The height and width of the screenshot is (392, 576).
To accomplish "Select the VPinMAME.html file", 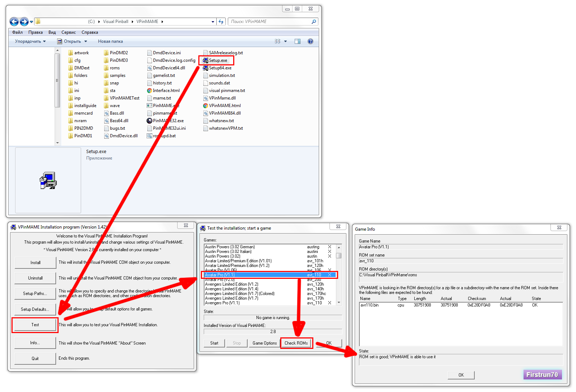I will (x=222, y=106).
